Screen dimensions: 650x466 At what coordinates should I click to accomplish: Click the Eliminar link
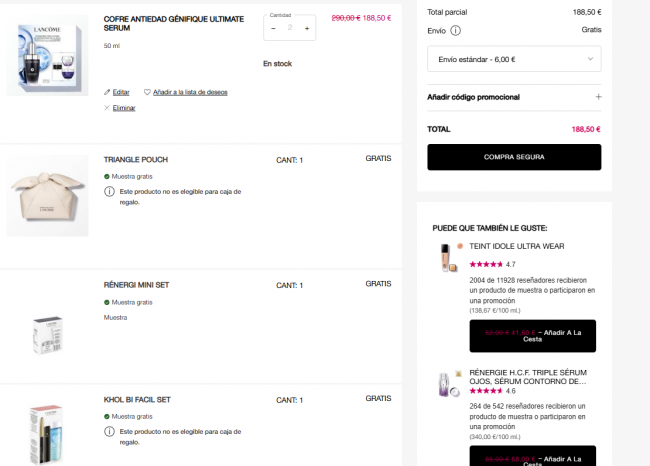point(124,108)
